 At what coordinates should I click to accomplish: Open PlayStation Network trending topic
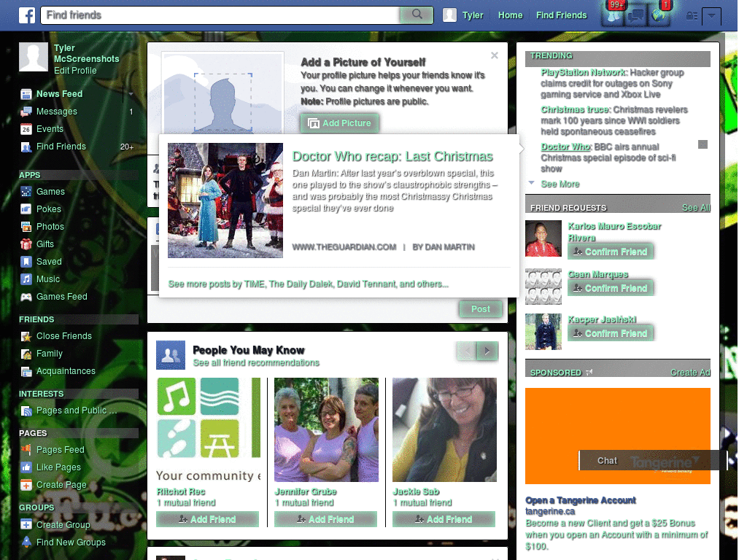(x=583, y=72)
